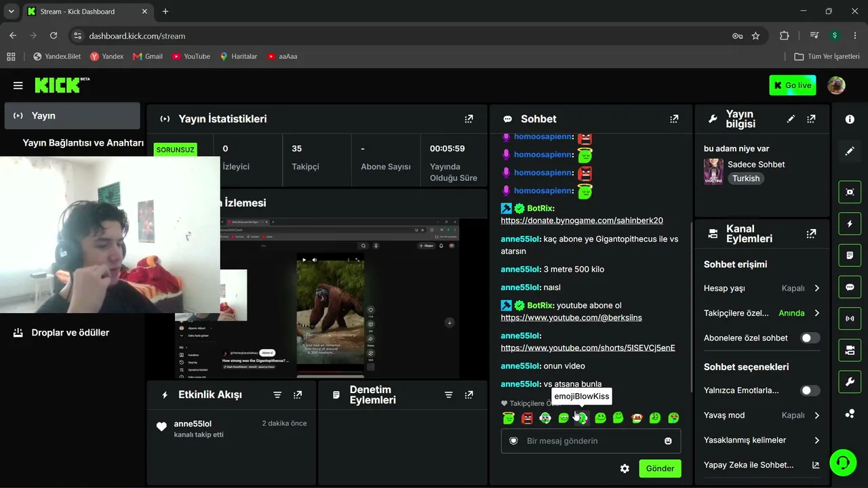Open the bynogame donate link in chat

click(582, 220)
